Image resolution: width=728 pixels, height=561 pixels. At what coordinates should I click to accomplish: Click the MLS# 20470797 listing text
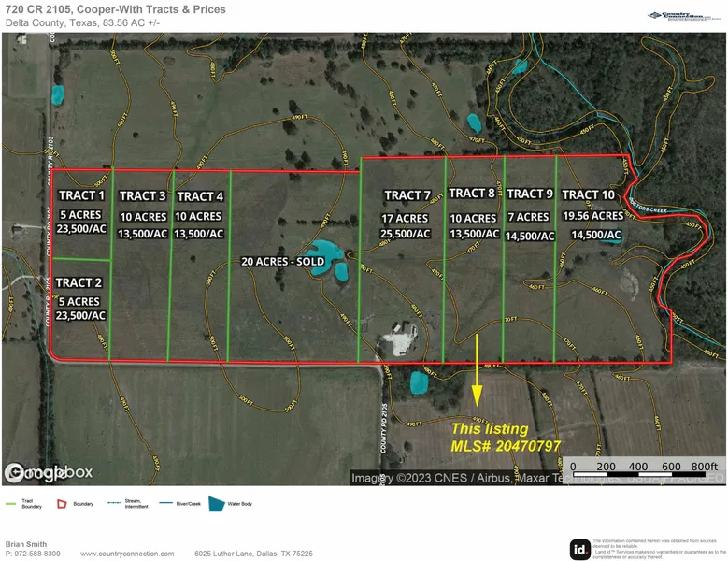point(507,447)
